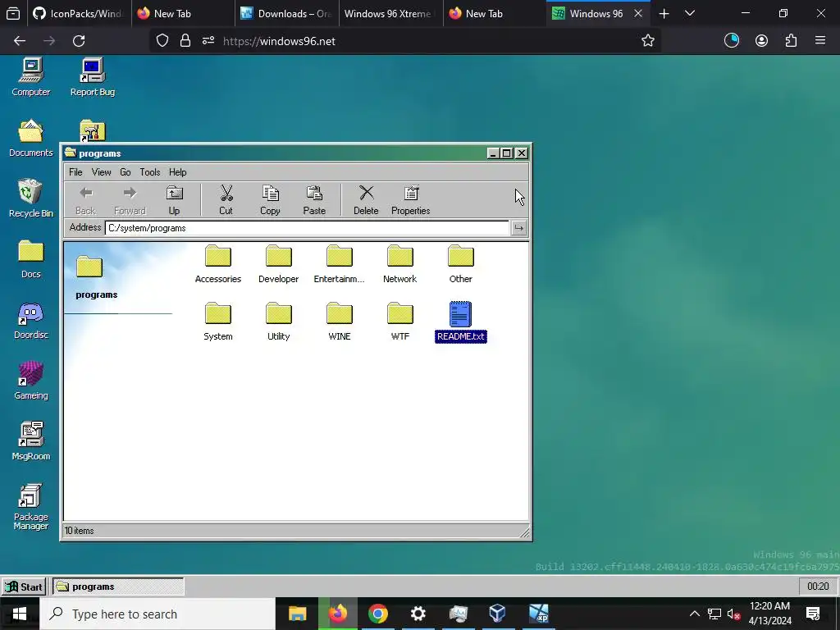Go back in the browser

click(20, 41)
